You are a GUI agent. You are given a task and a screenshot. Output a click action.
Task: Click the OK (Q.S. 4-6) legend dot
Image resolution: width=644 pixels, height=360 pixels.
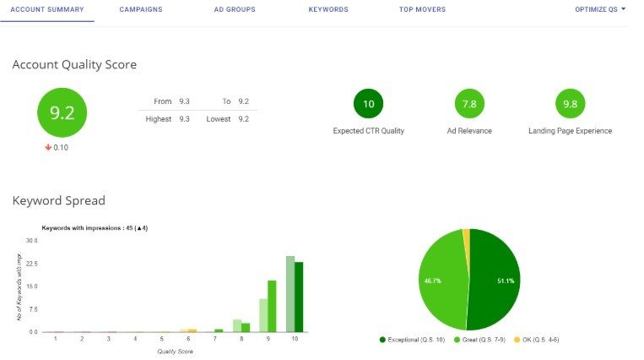click(x=517, y=340)
